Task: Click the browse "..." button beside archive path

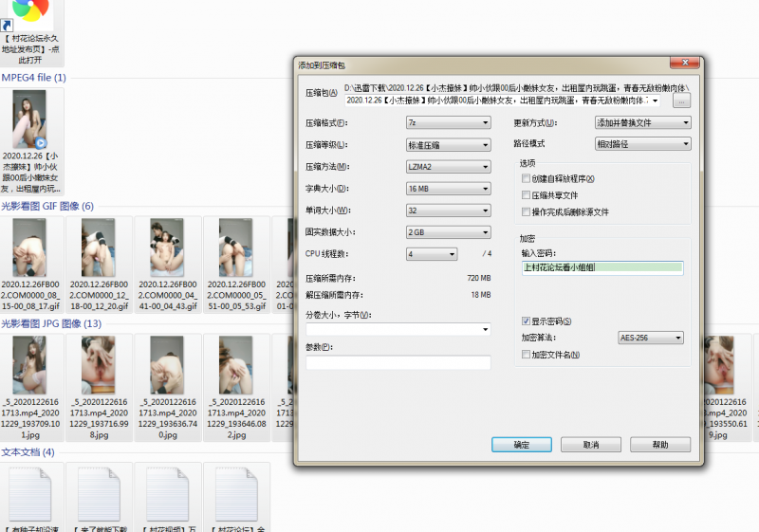Action: pos(682,100)
